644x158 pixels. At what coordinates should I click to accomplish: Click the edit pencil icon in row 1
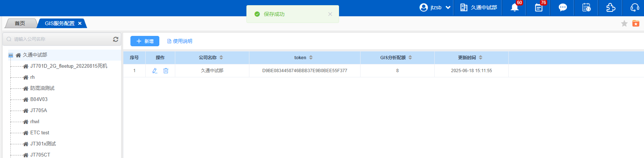155,71
